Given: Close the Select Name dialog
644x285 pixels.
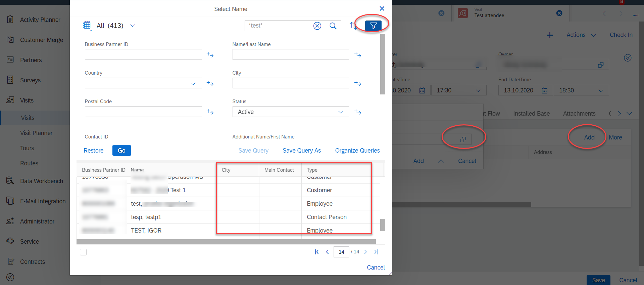Looking at the screenshot, I should pos(382,9).
